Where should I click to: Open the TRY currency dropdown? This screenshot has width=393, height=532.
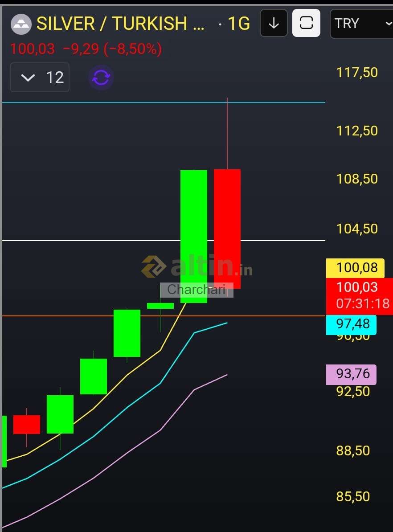pos(361,23)
